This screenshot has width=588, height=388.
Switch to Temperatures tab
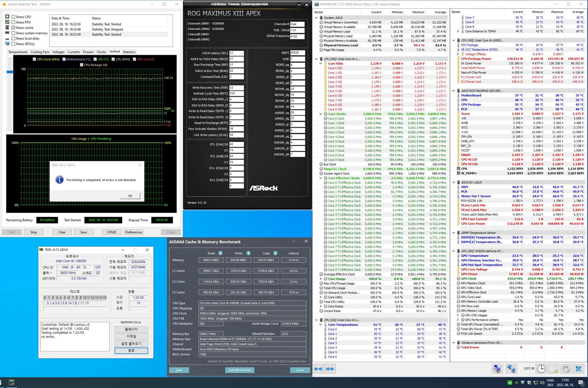pyautogui.click(x=18, y=52)
